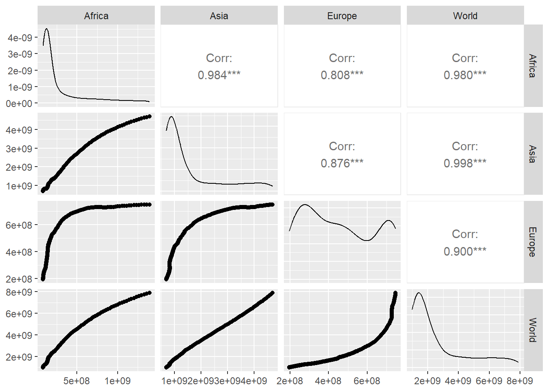Image resolution: width=549 pixels, height=392 pixels.
Task: Click the 0.984 correlation value
Action: point(219,75)
